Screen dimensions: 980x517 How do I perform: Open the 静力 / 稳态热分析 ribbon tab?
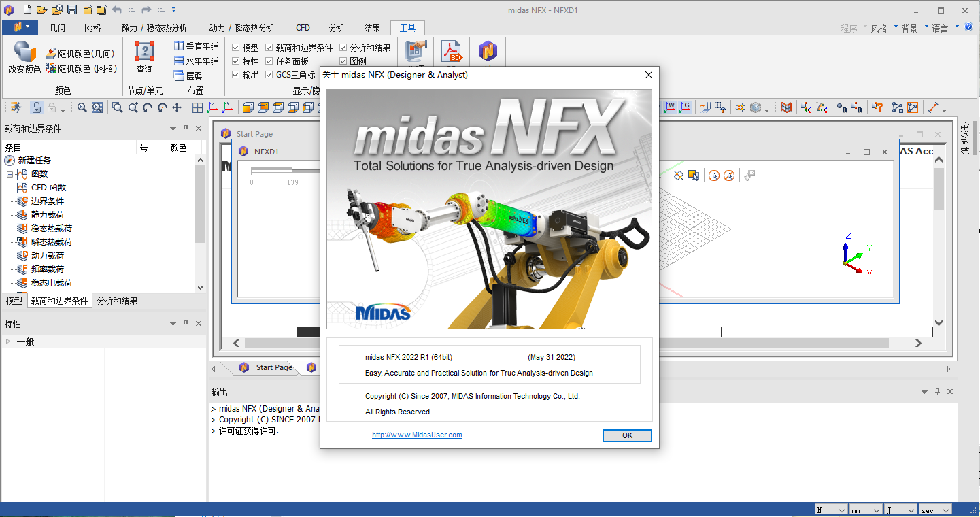point(154,28)
